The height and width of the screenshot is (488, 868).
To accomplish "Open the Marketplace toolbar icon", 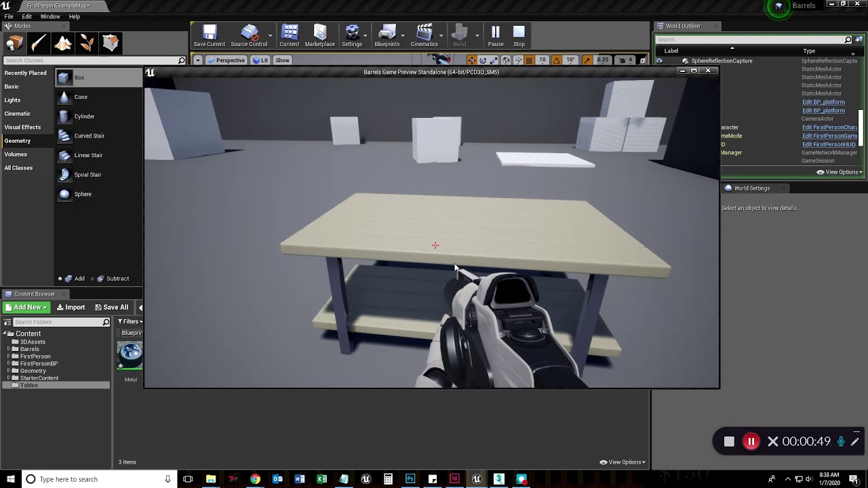I will pyautogui.click(x=320, y=36).
